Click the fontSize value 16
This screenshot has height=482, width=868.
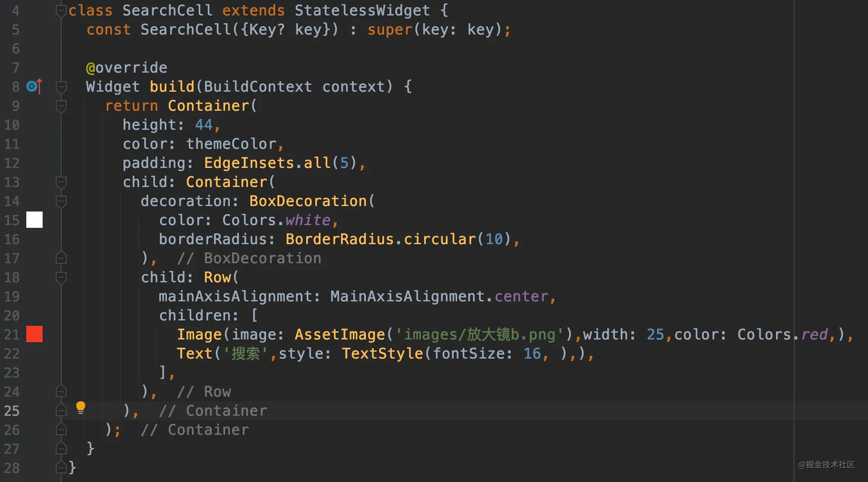point(532,354)
